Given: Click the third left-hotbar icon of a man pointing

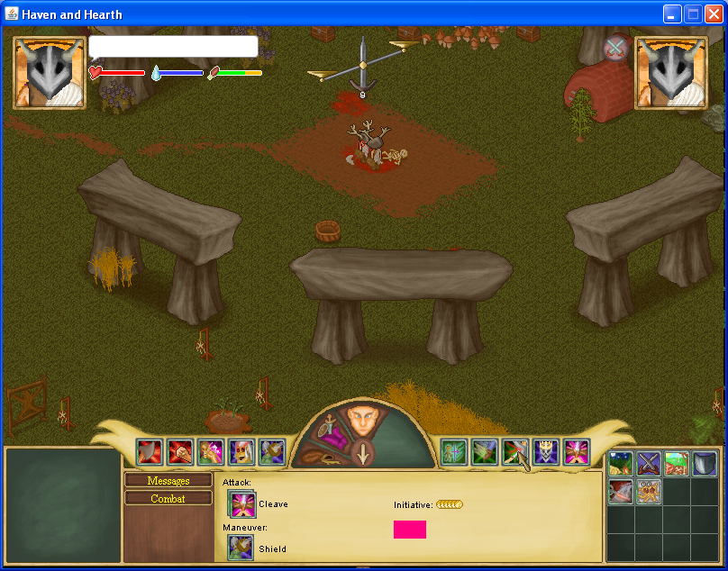Looking at the screenshot, I should pyautogui.click(x=211, y=452).
